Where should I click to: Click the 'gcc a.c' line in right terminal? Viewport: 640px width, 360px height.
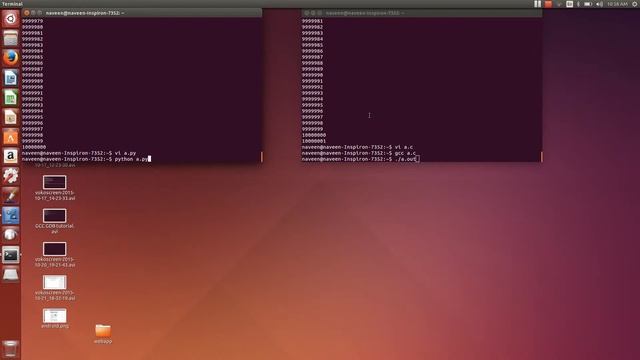pos(359,153)
